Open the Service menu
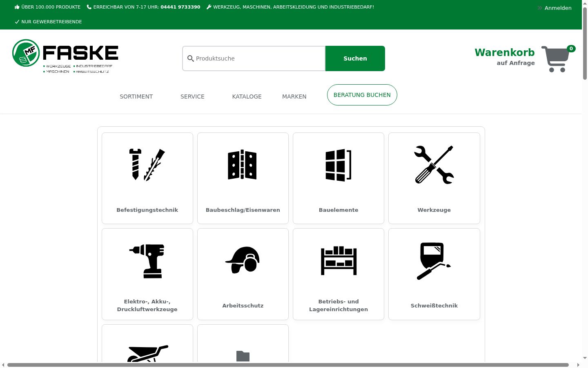 click(x=192, y=96)
